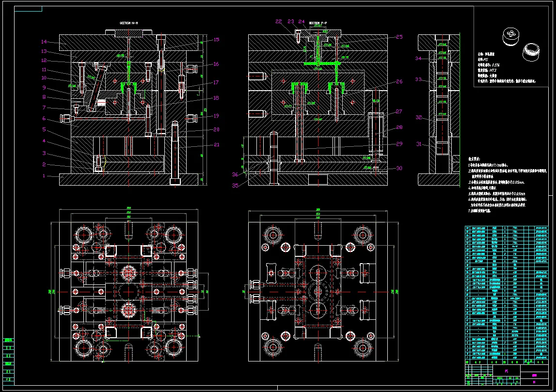This screenshot has height=392, width=556.
Task: Select part balloon number 14
Action: (x=44, y=42)
